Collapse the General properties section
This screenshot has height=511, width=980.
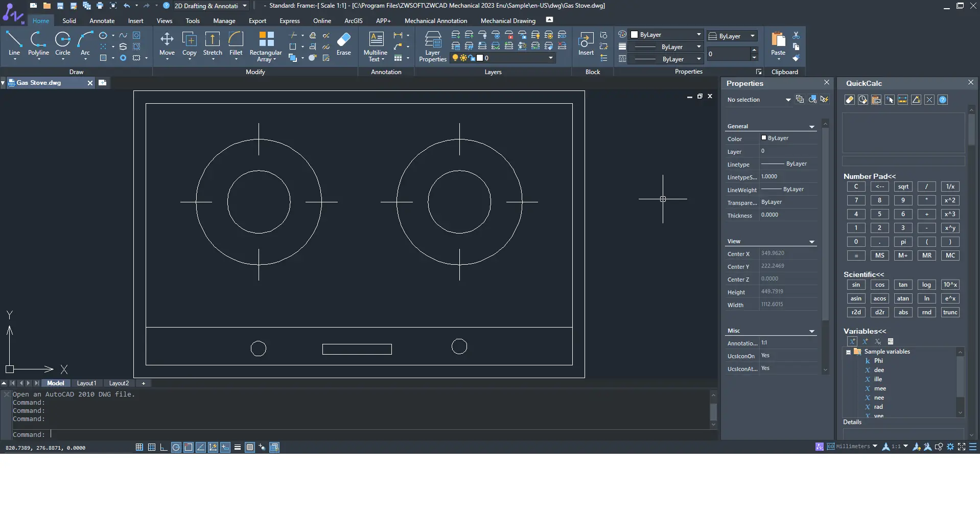(811, 127)
